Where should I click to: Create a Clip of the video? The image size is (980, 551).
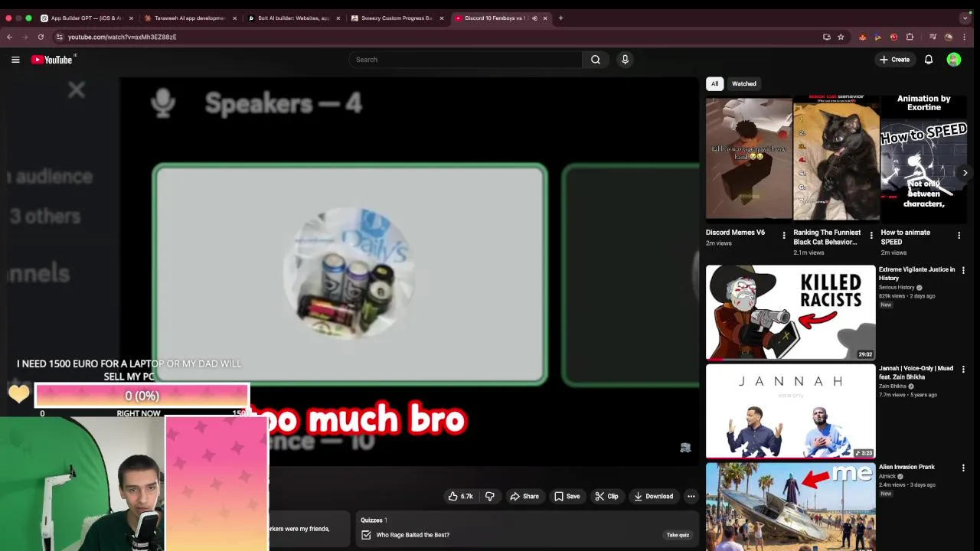tap(606, 496)
